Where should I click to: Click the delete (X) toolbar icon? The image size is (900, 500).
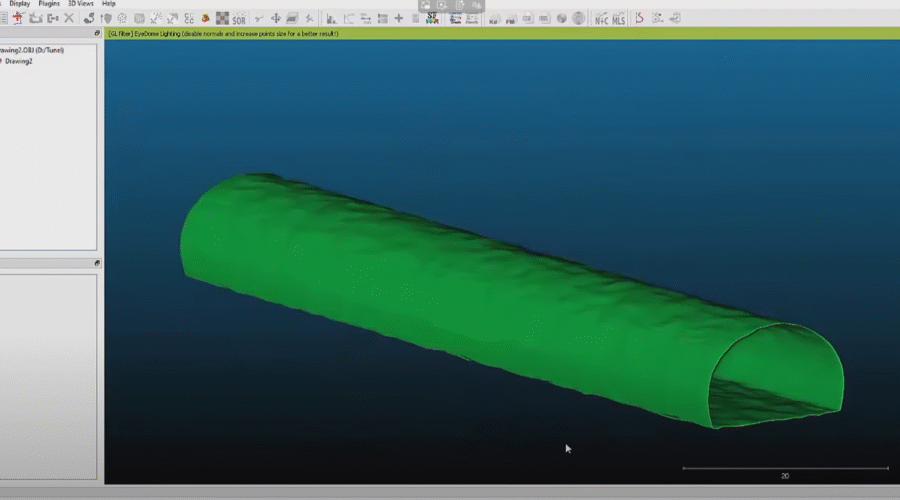(x=68, y=18)
